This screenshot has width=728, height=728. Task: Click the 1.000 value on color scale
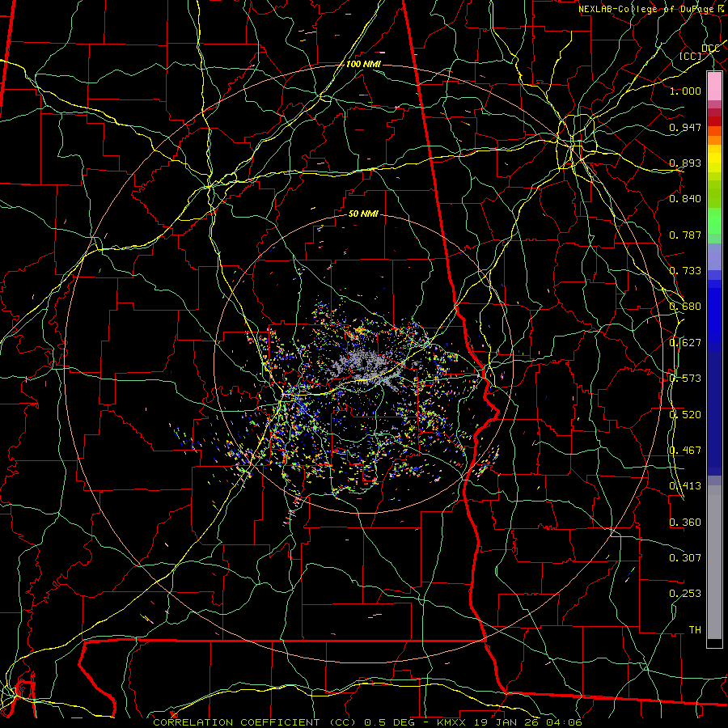[x=685, y=91]
